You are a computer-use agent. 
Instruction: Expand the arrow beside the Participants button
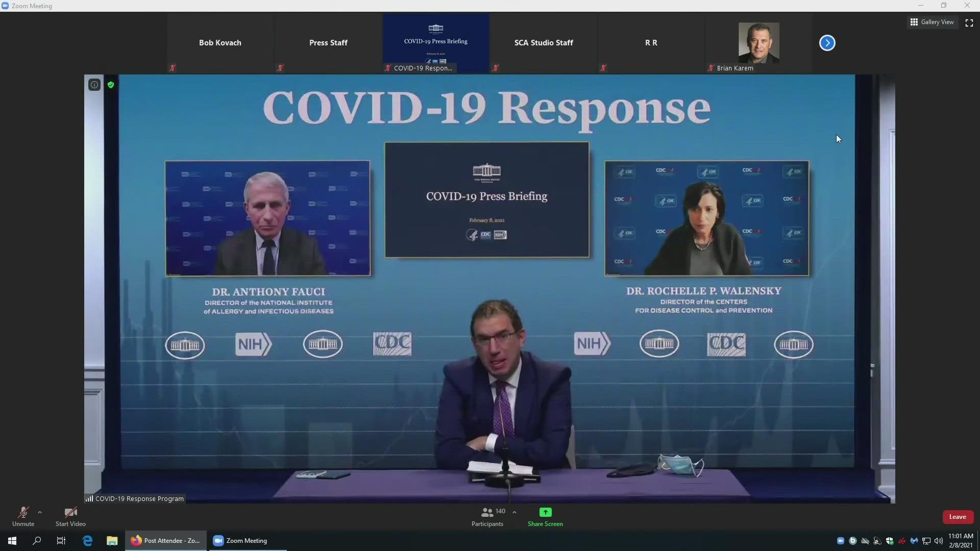tap(514, 512)
